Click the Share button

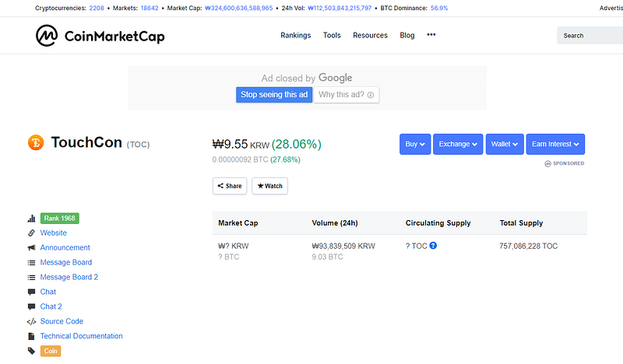(230, 186)
